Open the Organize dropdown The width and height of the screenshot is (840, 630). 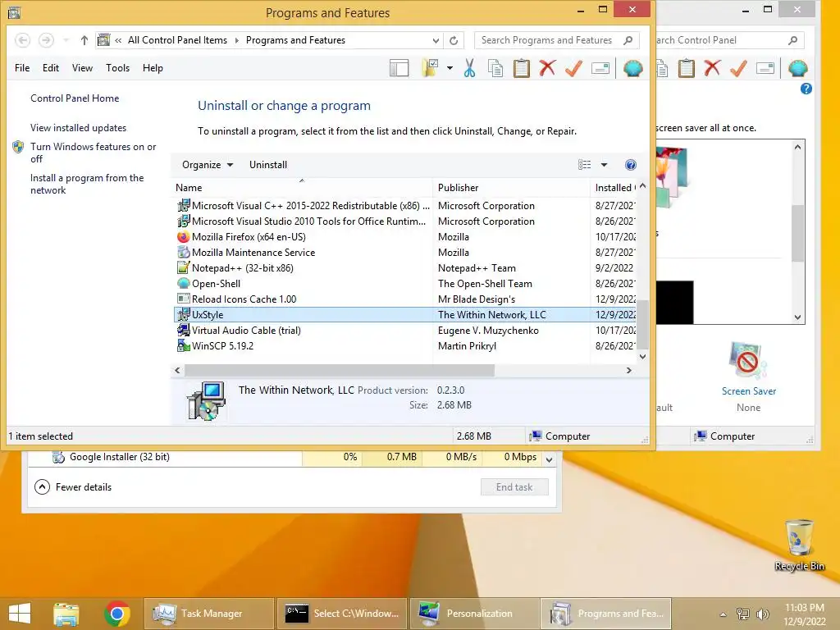[208, 165]
